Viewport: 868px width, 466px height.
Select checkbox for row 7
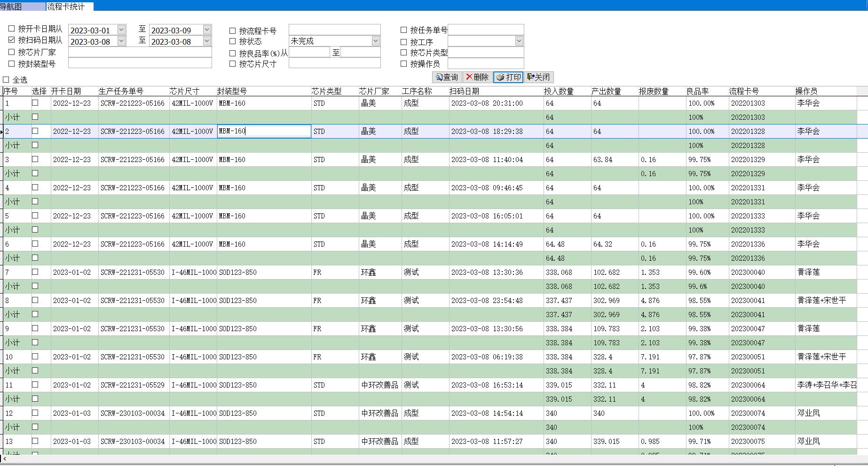click(35, 272)
